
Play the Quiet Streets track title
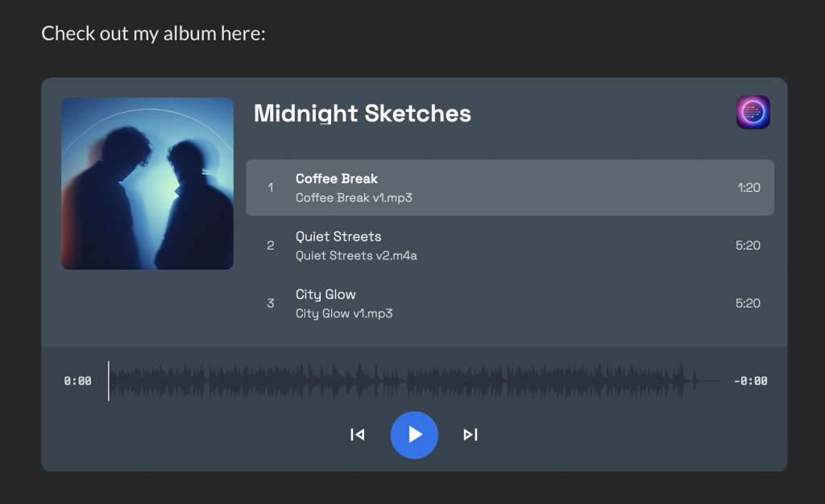[338, 237]
